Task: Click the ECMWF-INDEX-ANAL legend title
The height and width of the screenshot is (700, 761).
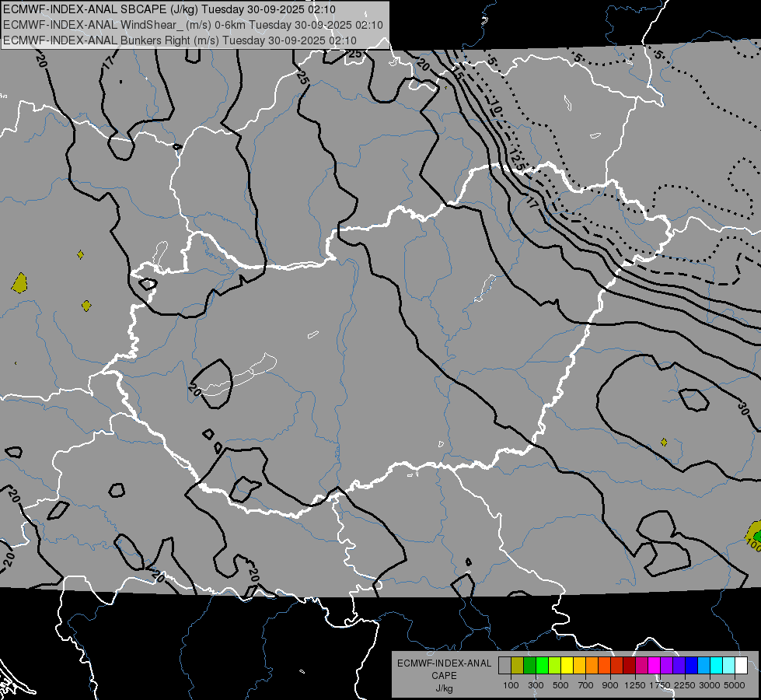Action: [444, 663]
